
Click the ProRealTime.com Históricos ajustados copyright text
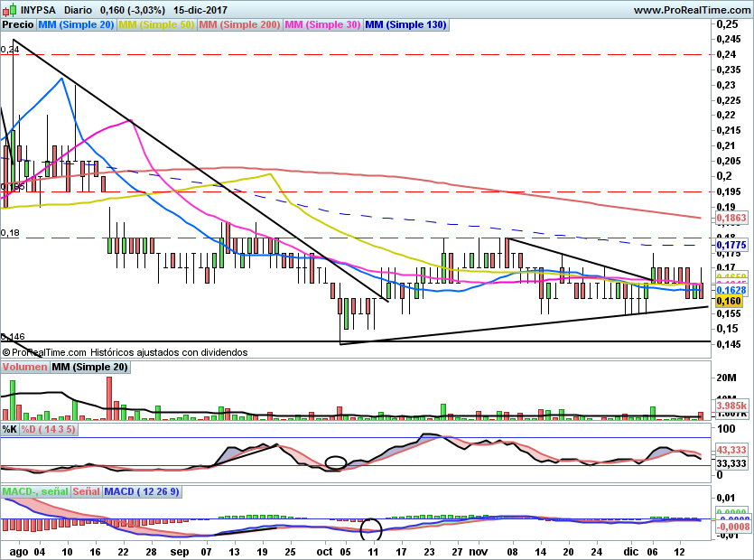tap(125, 352)
